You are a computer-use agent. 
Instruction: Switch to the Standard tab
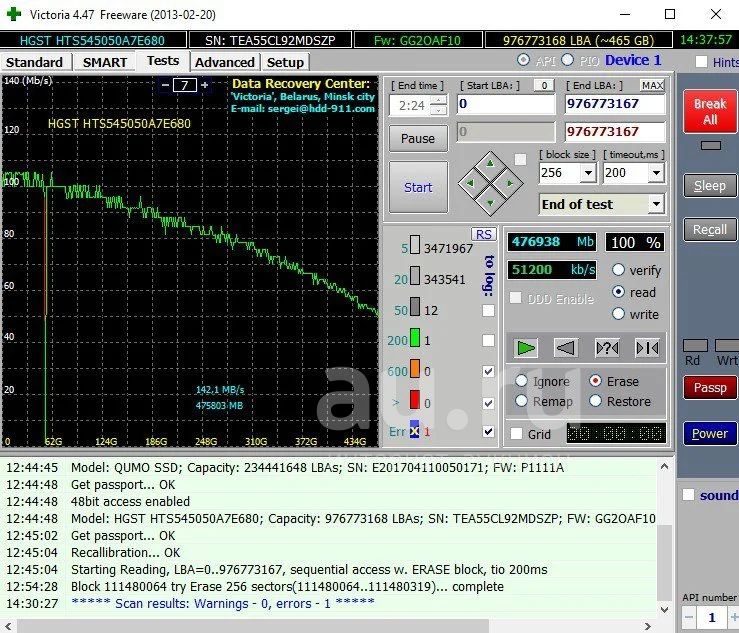pyautogui.click(x=35, y=62)
